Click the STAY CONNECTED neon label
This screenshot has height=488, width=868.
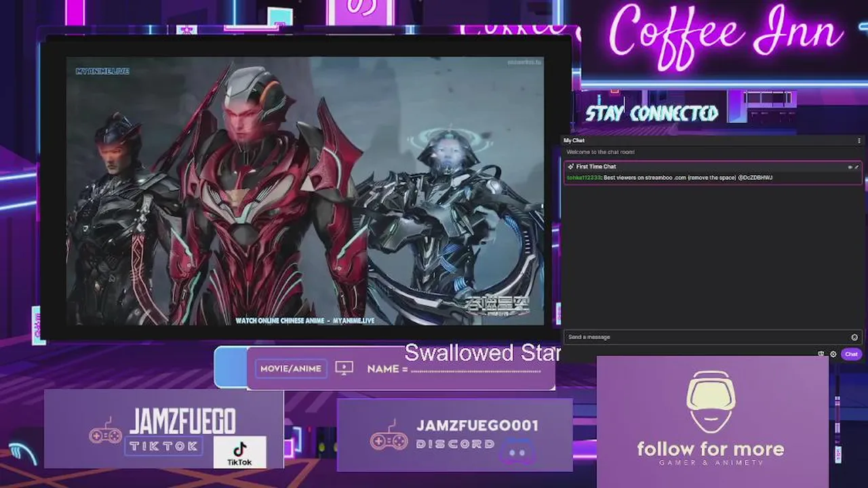(x=652, y=113)
